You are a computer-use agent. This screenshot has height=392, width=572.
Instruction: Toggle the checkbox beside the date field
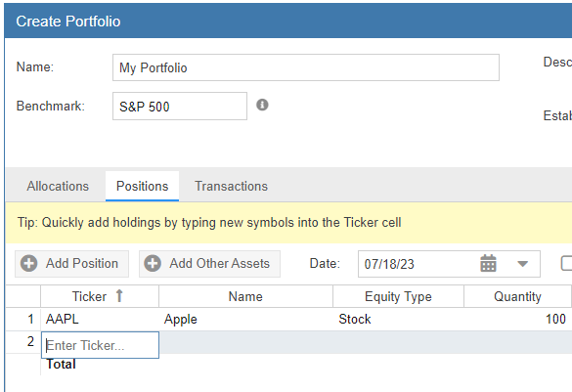pyautogui.click(x=566, y=263)
